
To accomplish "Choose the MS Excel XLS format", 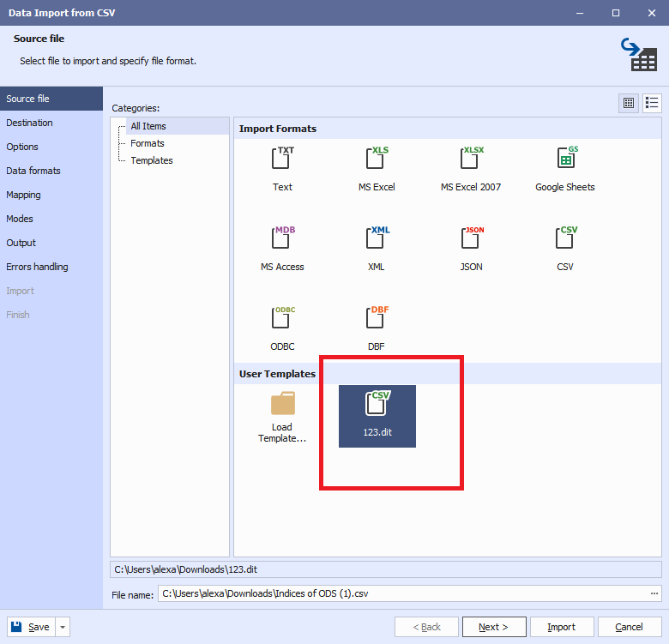I will point(377,159).
